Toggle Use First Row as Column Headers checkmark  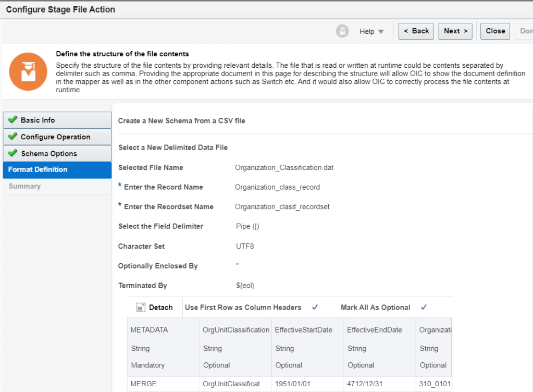(315, 308)
